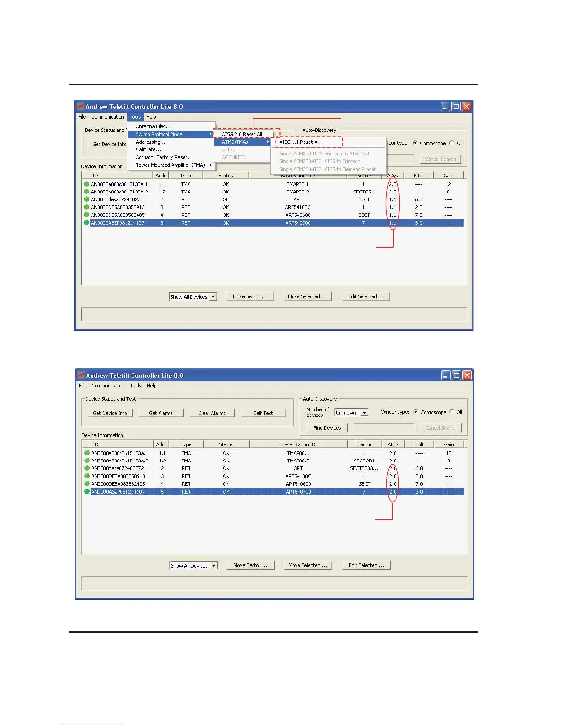The width and height of the screenshot is (563, 728).
Task: Click Self Test button
Action: 263,413
